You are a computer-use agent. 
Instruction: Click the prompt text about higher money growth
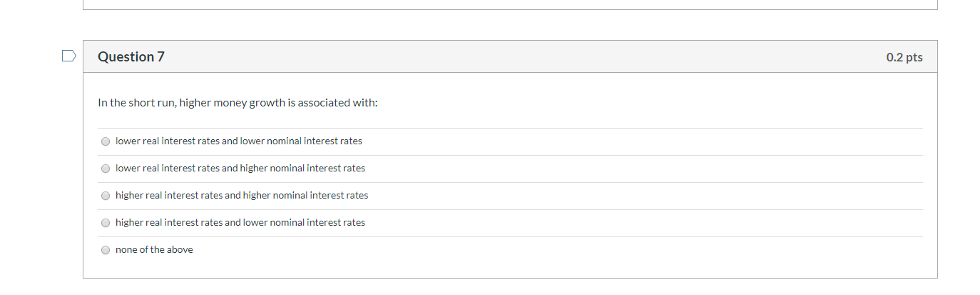(x=238, y=103)
